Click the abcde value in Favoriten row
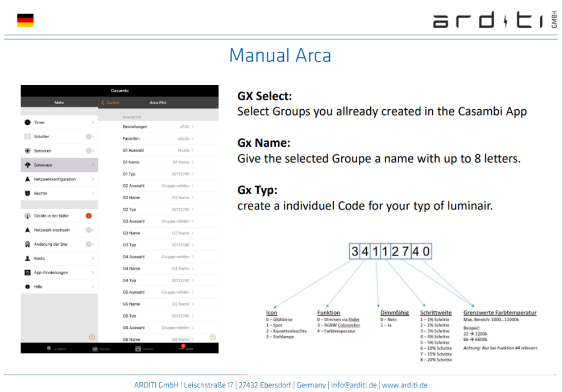 [184, 139]
